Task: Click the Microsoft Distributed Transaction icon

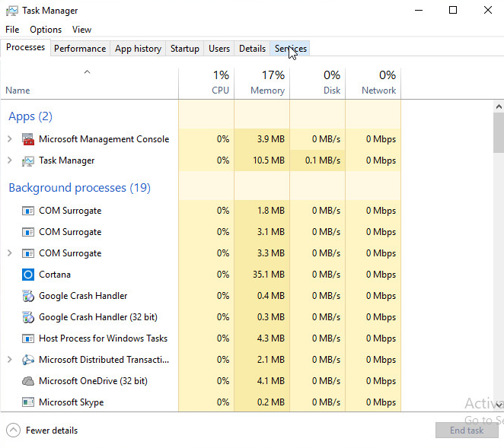Action: [x=28, y=360]
